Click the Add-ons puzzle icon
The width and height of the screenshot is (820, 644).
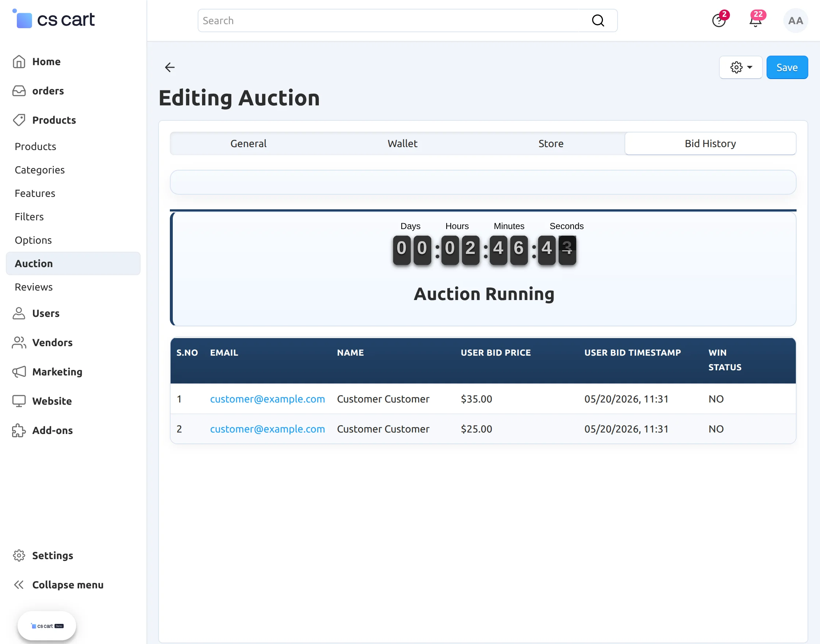coord(19,430)
